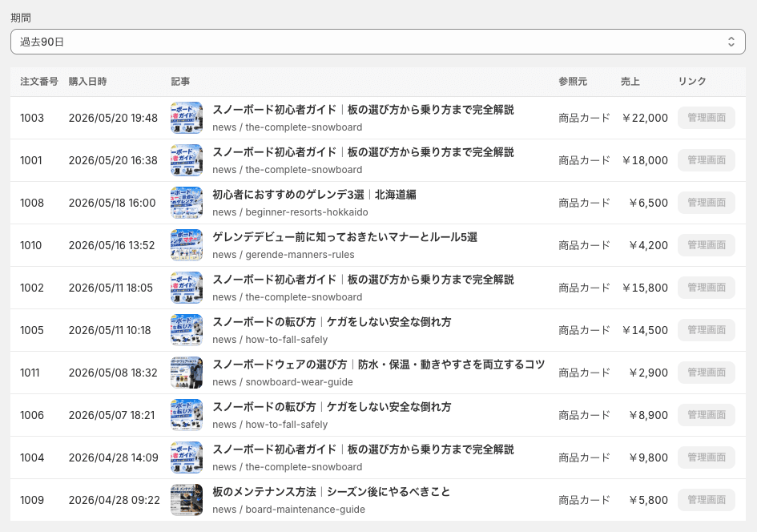Click order number 1003
Screen dimensions: 757x532
(32, 118)
